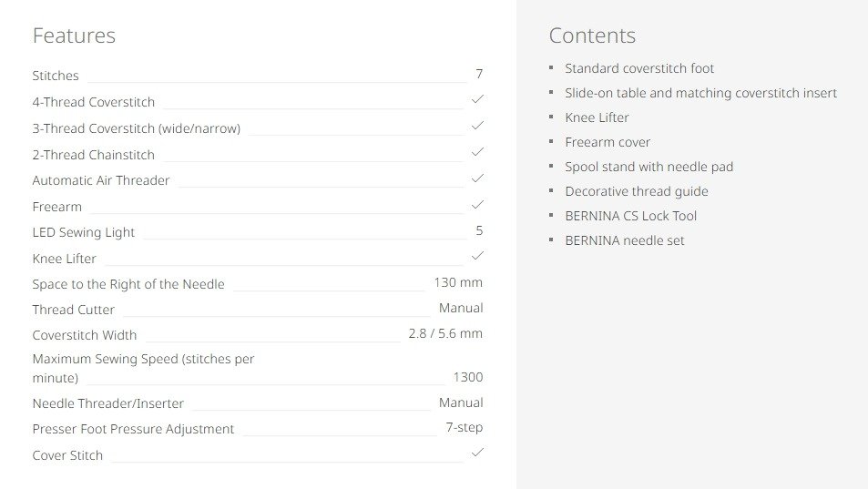Click the 2.8 / 5.6 mm coverstitch width
Image resolution: width=868 pixels, height=489 pixels.
pyautogui.click(x=445, y=333)
